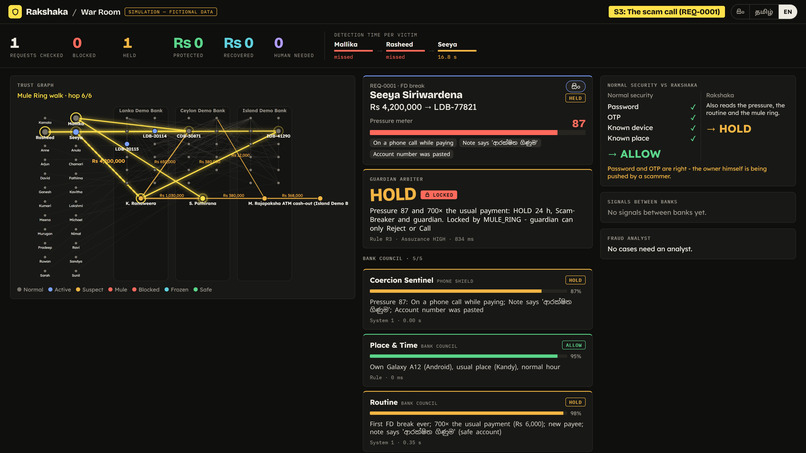Viewport: 806px width, 453px height.
Task: Select Rasheed victim detection chip
Action: tap(405, 50)
